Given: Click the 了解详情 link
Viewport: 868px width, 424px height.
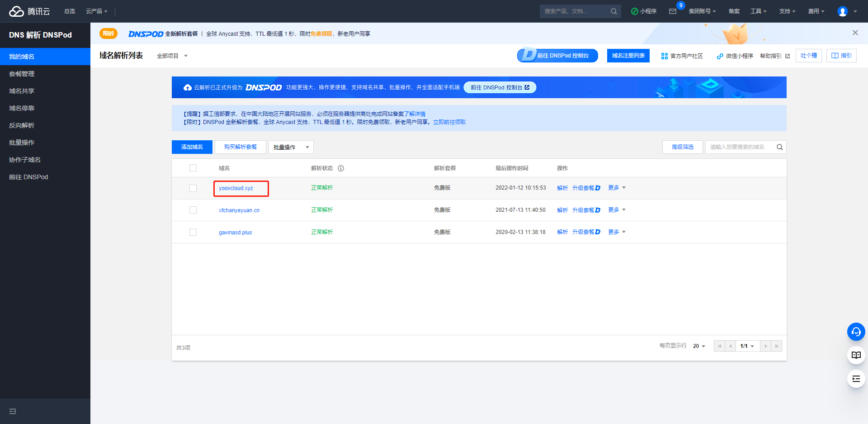Looking at the screenshot, I should point(415,114).
